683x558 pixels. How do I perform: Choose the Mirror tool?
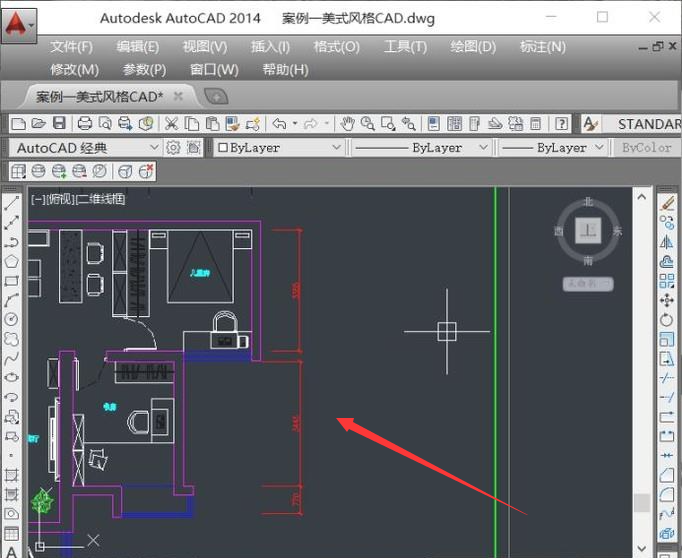(x=666, y=242)
